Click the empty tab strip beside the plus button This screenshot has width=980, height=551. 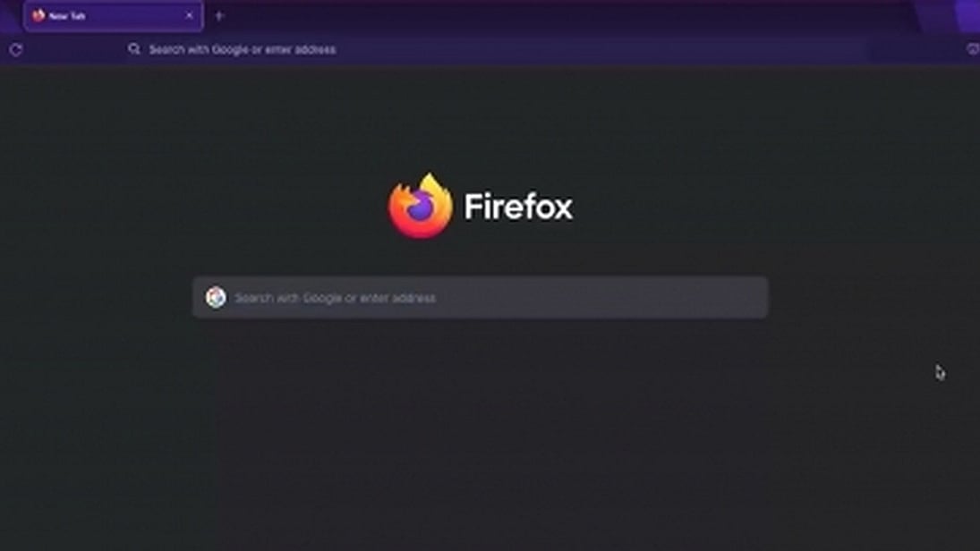(563, 16)
